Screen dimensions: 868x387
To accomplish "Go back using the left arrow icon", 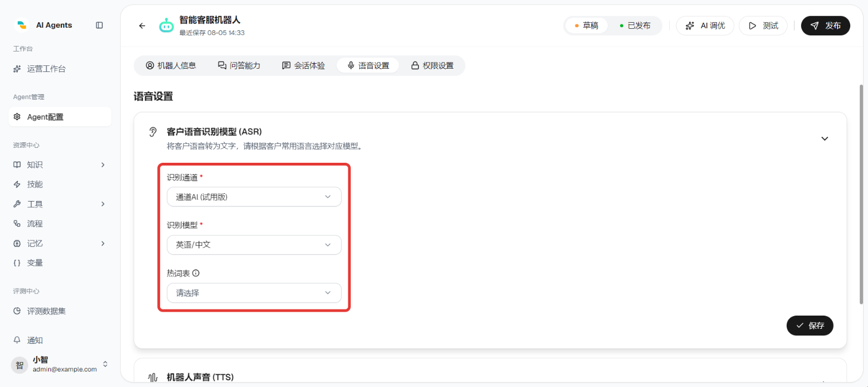I will coord(142,25).
